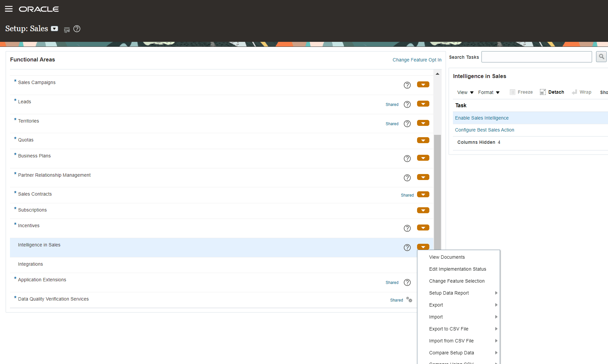Click the Shared link in Sales Contracts row
Screen dimensions: 608x364
tap(407, 195)
